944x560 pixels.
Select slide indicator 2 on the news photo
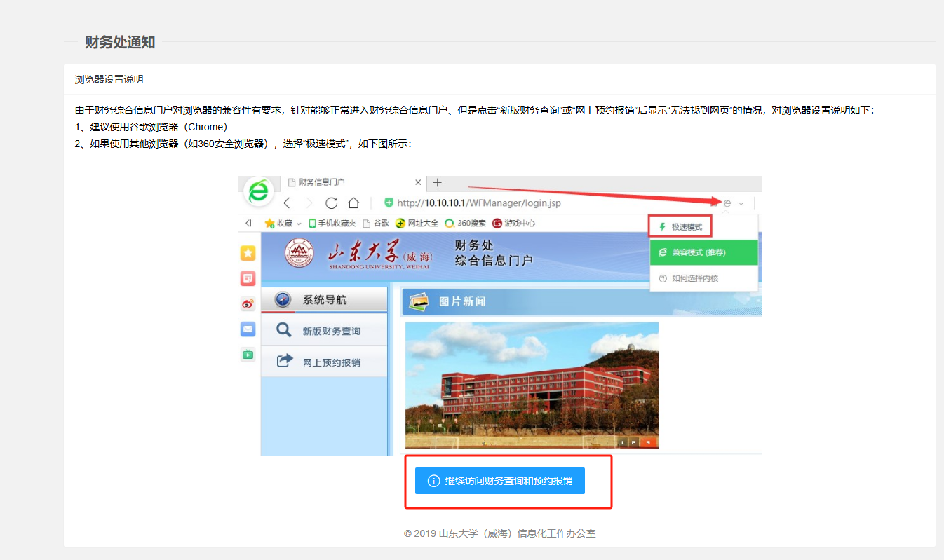634,442
